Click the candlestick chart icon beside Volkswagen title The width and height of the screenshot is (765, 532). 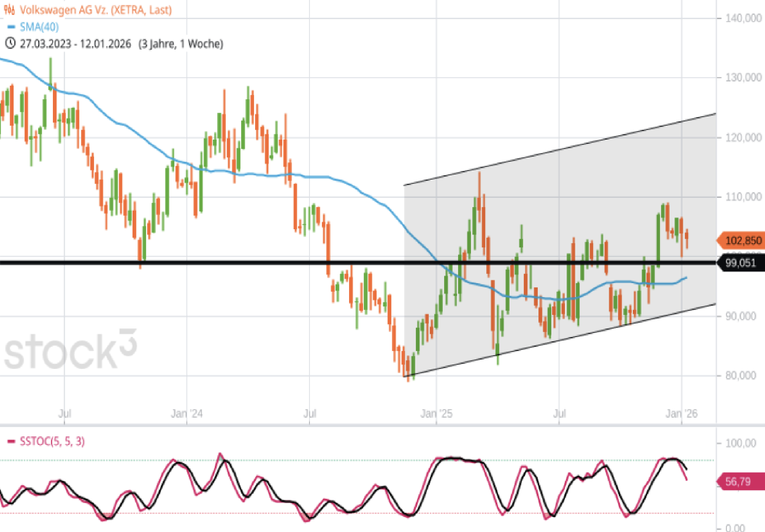pyautogui.click(x=9, y=10)
